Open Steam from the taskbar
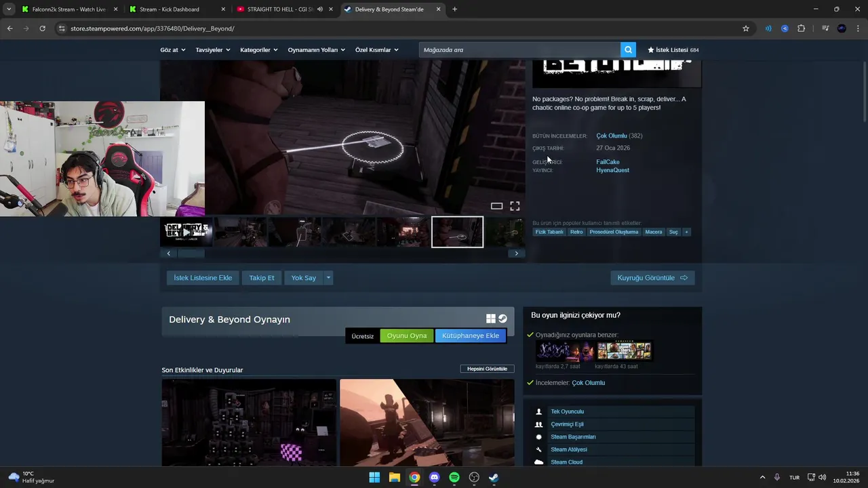 click(494, 477)
